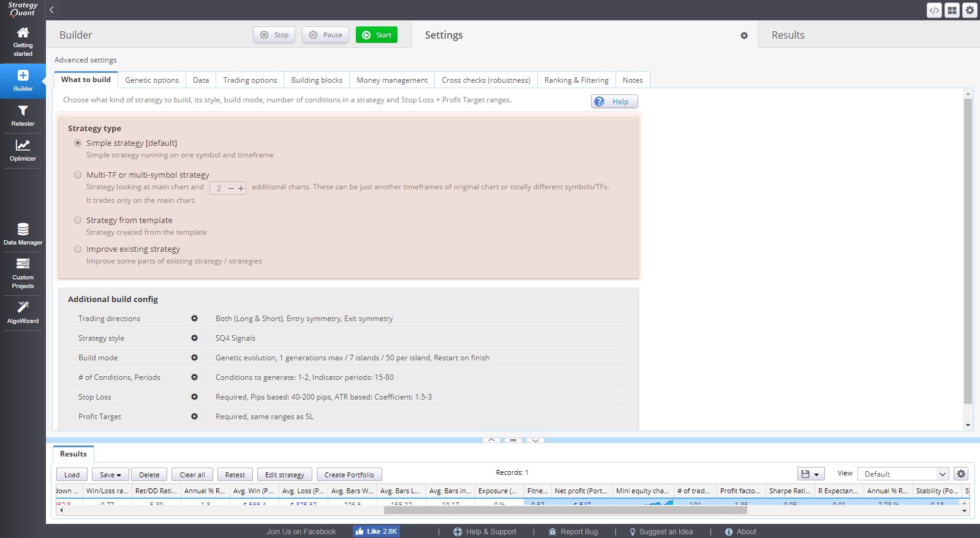Click the Facebook Like button
The height and width of the screenshot is (538, 980).
(376, 531)
